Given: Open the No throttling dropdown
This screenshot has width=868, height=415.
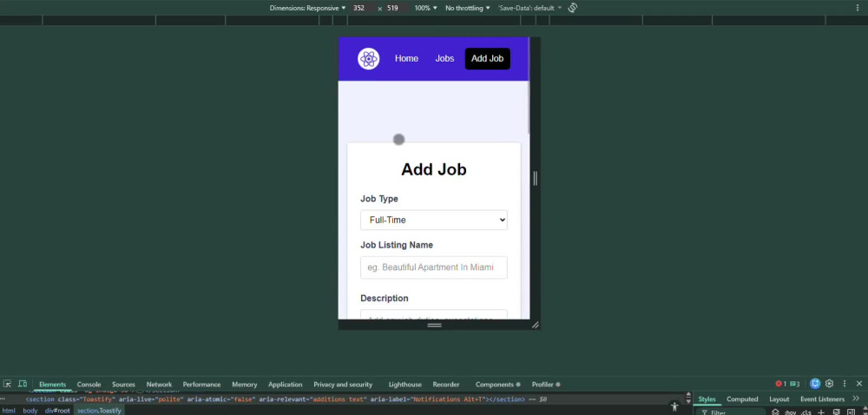Looking at the screenshot, I should pyautogui.click(x=468, y=9).
